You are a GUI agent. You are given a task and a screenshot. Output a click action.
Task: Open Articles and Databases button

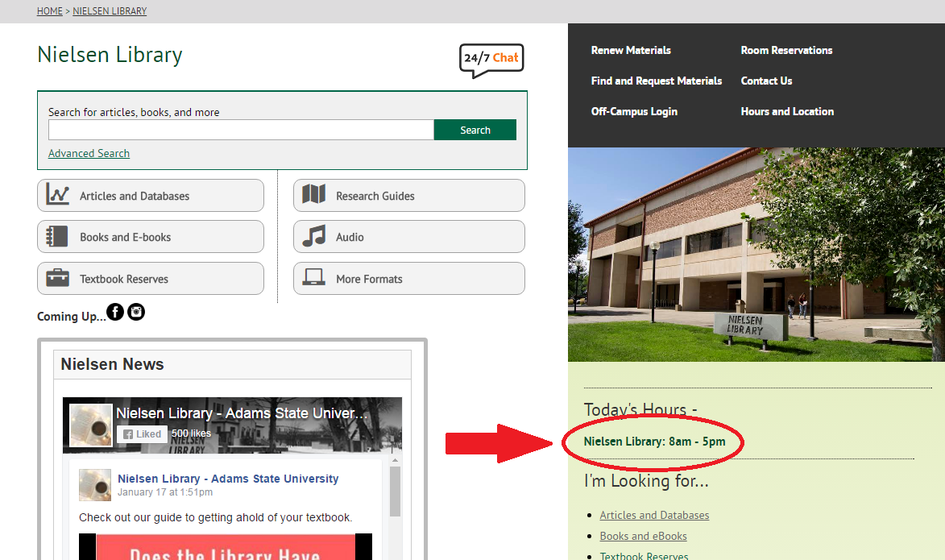tap(151, 195)
